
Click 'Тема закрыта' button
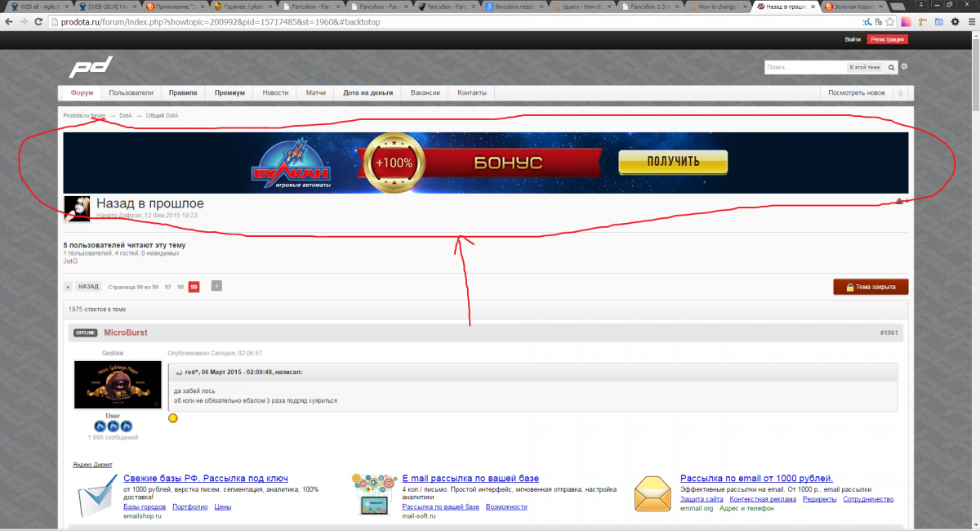pos(871,287)
